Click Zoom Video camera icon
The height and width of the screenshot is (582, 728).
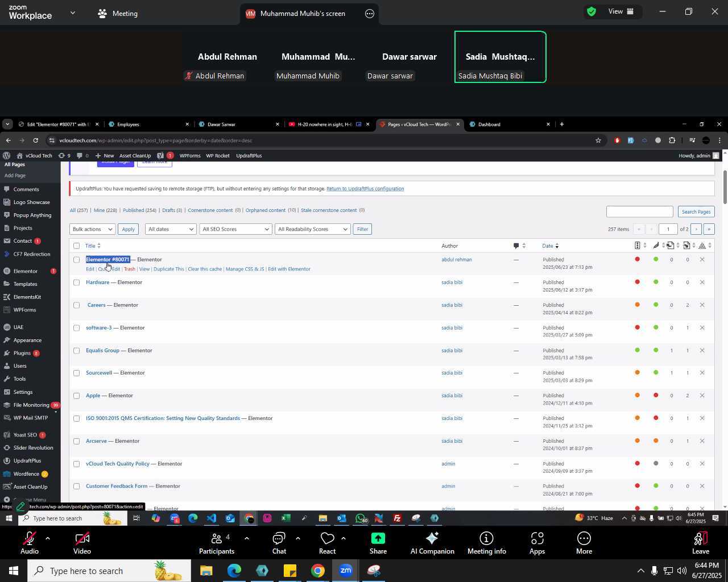[82, 539]
